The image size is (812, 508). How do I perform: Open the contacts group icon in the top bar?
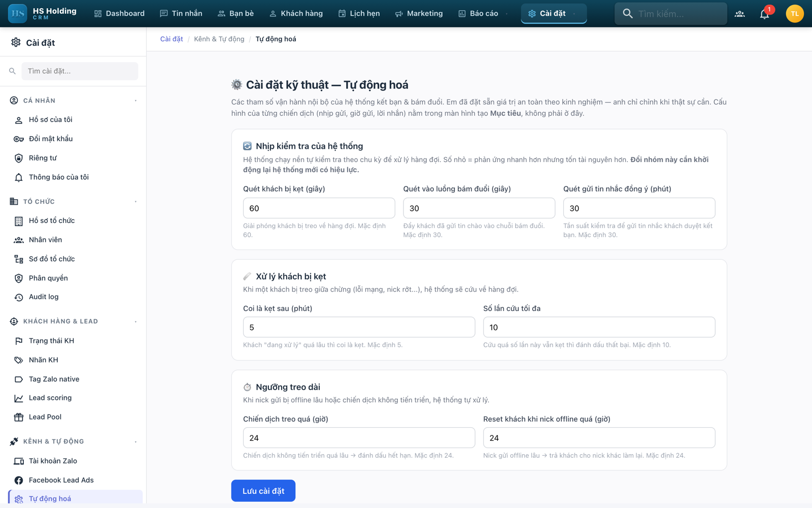[x=740, y=14]
